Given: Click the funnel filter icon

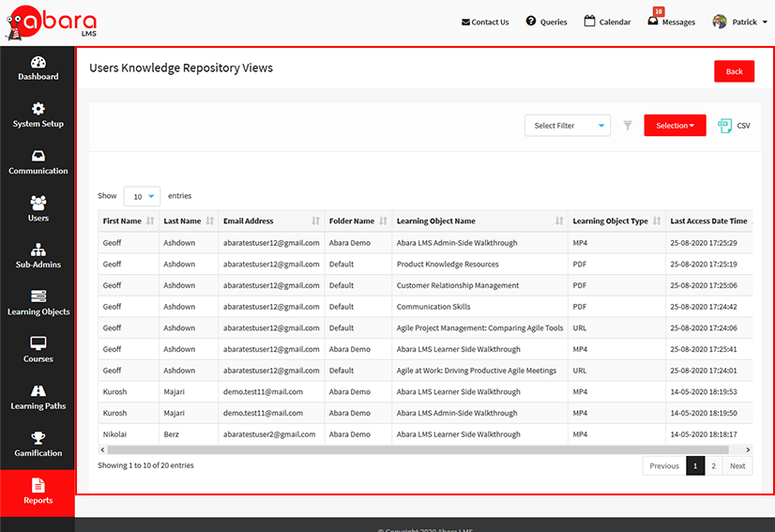Looking at the screenshot, I should pyautogui.click(x=627, y=126).
